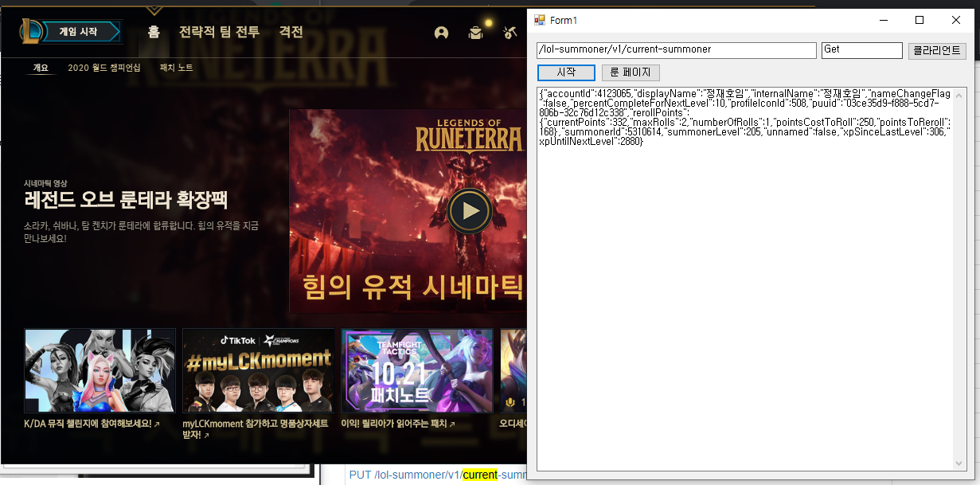
Task: Open the #myLCKmoment TikTok thumbnail
Action: click(x=259, y=370)
